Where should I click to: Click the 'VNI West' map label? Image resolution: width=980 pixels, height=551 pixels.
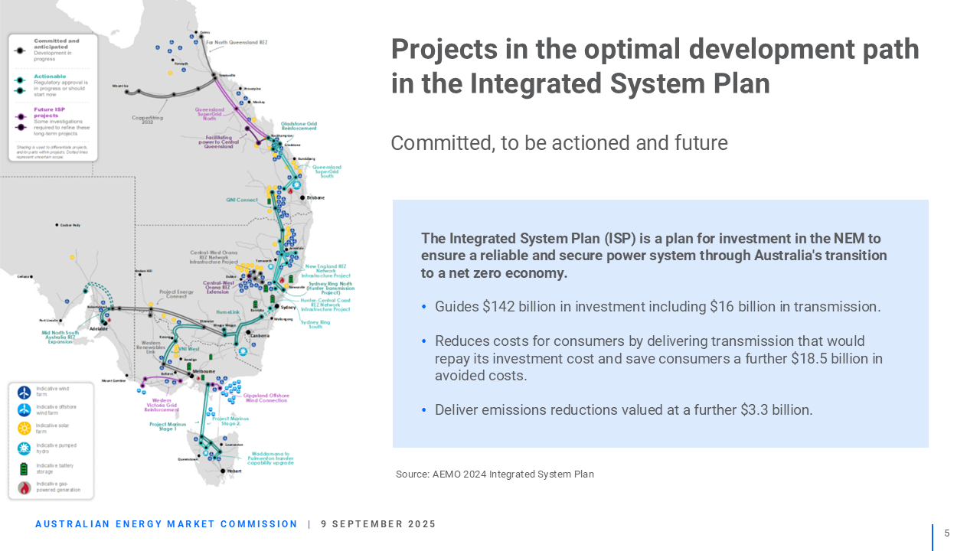(188, 347)
